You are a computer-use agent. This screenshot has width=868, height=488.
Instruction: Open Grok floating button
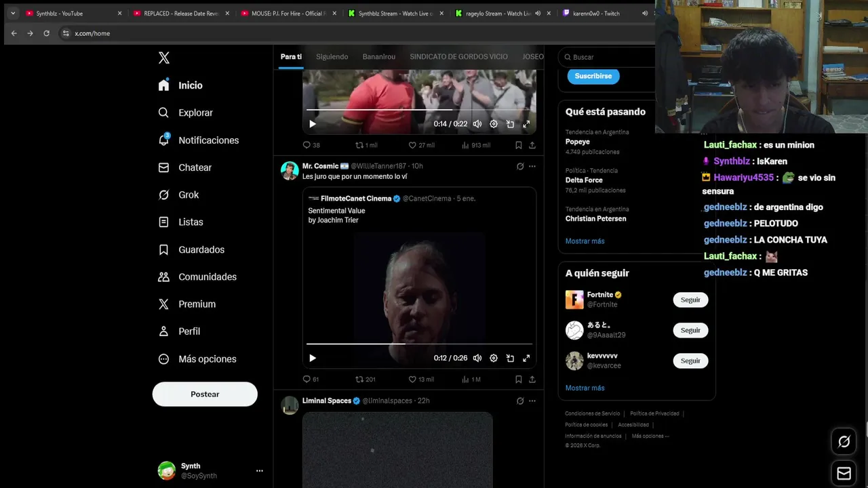tap(844, 442)
